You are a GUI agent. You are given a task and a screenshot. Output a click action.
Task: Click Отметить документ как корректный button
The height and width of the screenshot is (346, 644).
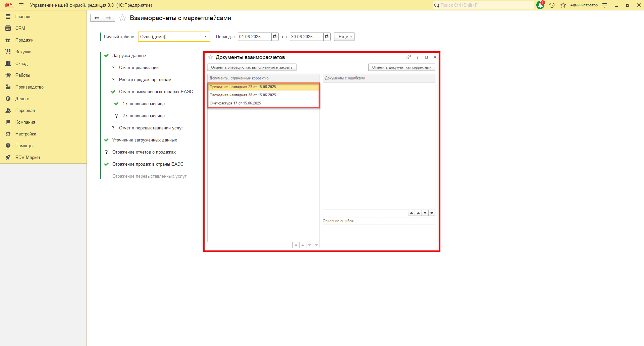click(x=401, y=67)
